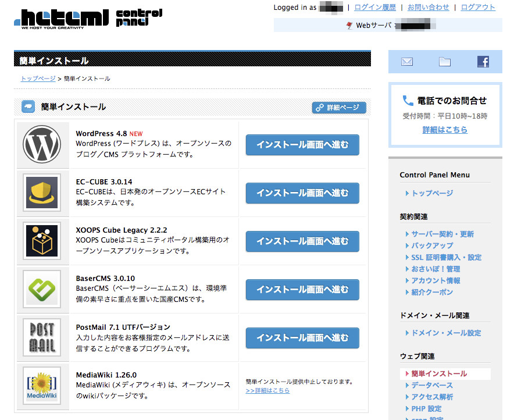This screenshot has height=420, width=514.
Task: Click the EC-CUBE logo thumbnail
Action: (x=42, y=193)
